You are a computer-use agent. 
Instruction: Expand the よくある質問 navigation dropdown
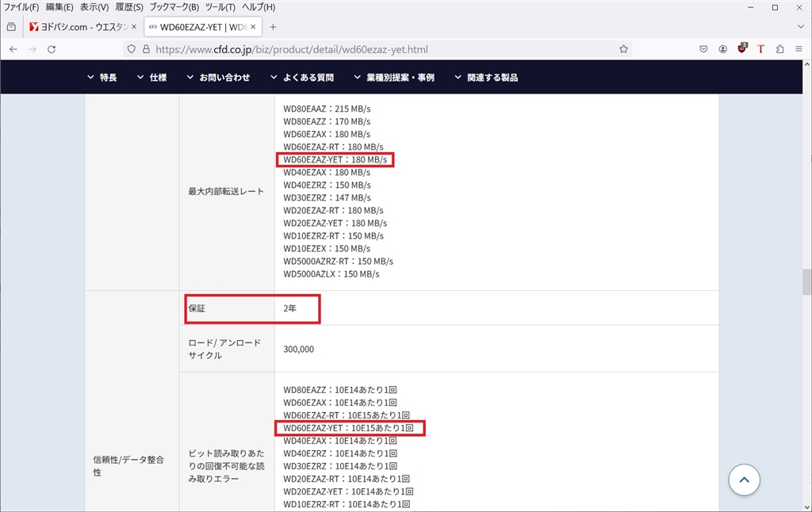(x=302, y=77)
